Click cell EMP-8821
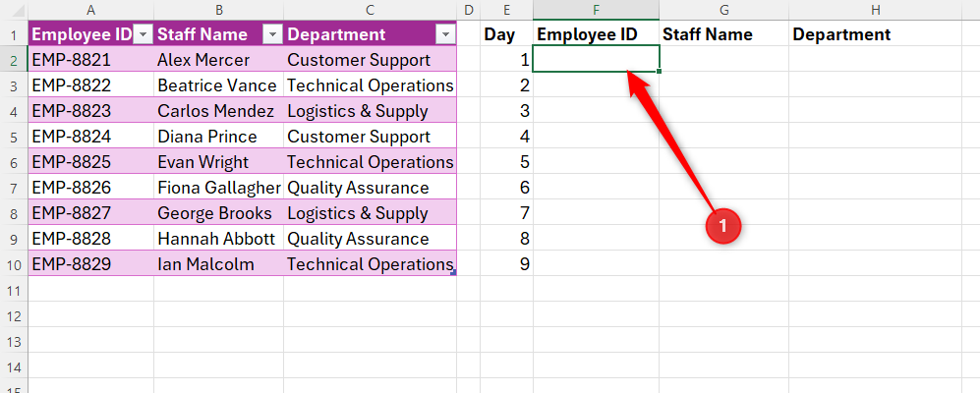 click(x=91, y=60)
